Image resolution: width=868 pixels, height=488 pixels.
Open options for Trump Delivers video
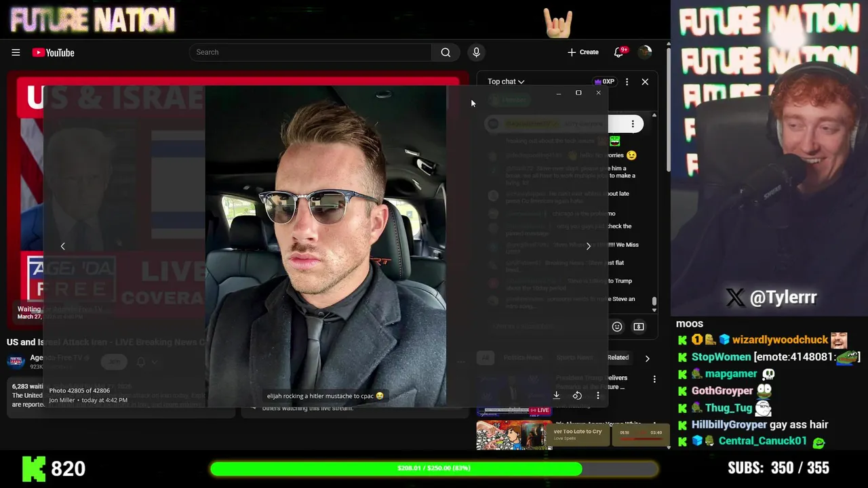654,380
